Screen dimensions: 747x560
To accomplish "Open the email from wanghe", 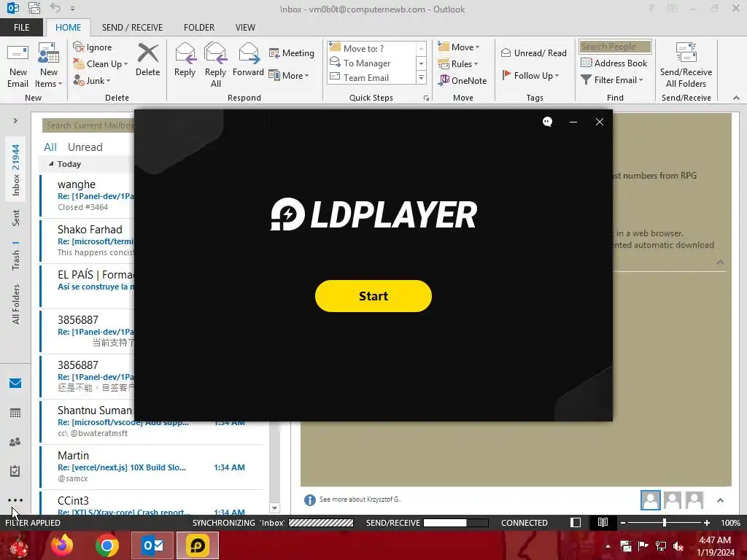I will point(88,195).
